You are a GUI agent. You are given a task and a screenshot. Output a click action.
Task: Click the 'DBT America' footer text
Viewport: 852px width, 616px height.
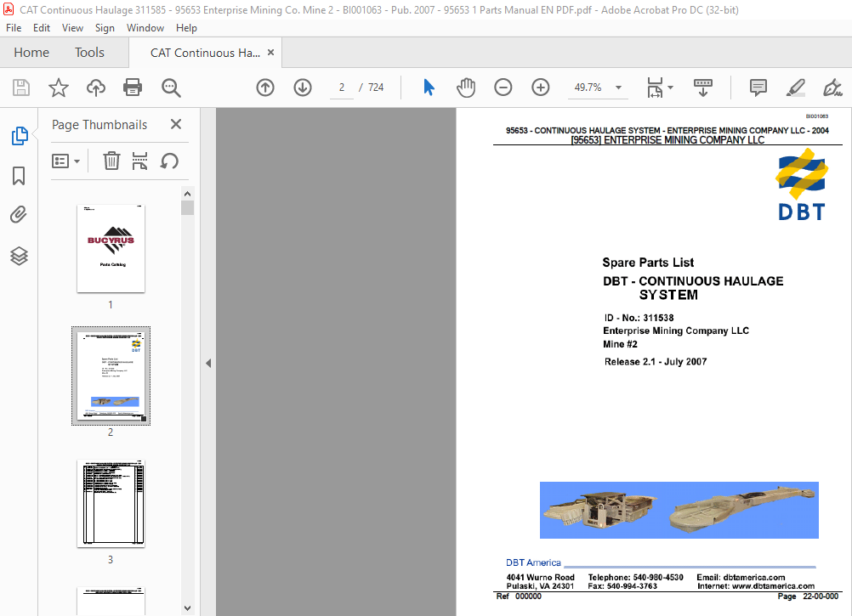coord(533,562)
